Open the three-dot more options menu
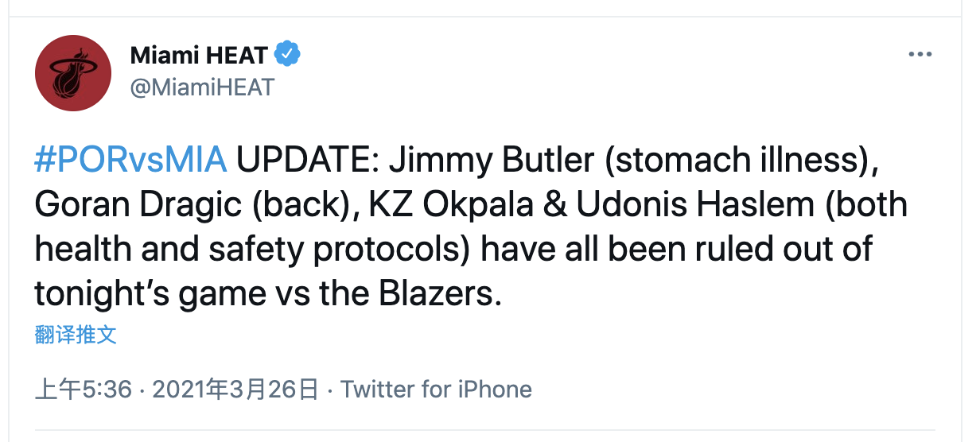 pos(920,55)
